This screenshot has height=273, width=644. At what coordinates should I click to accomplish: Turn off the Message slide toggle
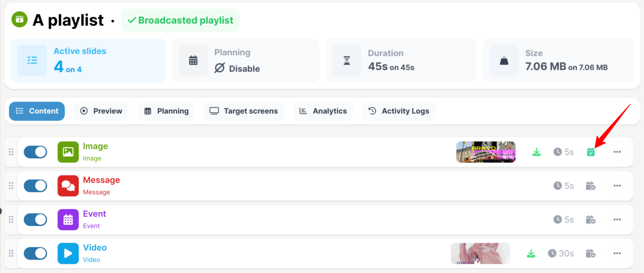point(35,186)
